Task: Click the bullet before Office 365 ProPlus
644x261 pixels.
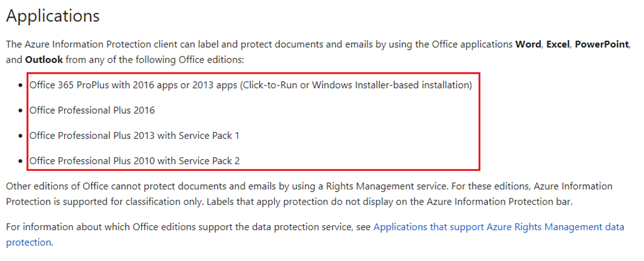Action: [21, 86]
